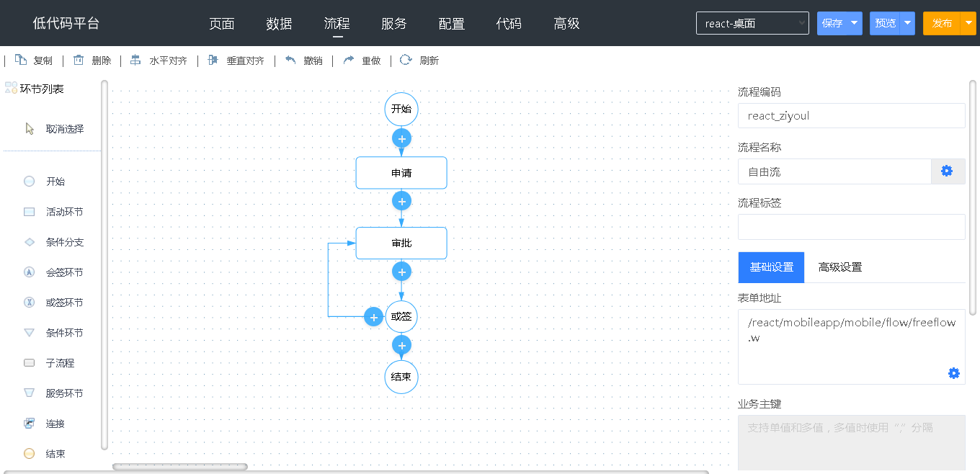Click the properties panel vertical scrollbar

tap(973, 197)
